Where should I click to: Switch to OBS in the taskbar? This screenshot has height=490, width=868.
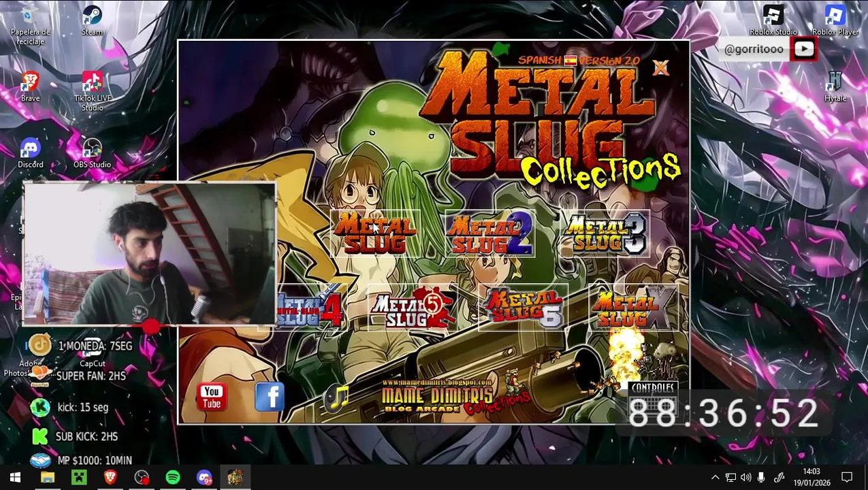click(142, 478)
